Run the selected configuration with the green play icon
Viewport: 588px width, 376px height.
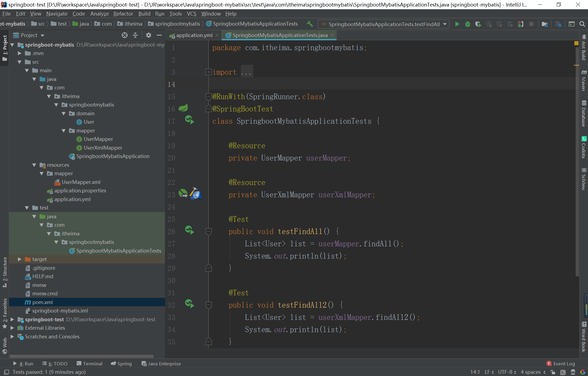click(457, 24)
